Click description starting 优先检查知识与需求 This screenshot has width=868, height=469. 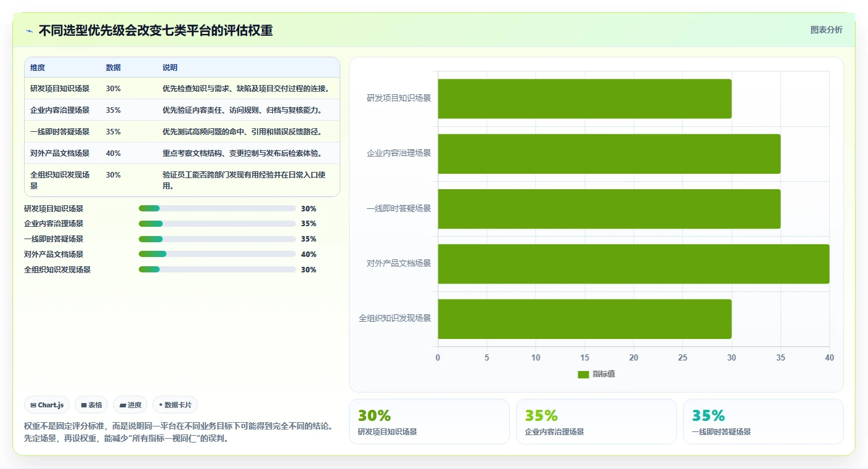click(x=246, y=89)
